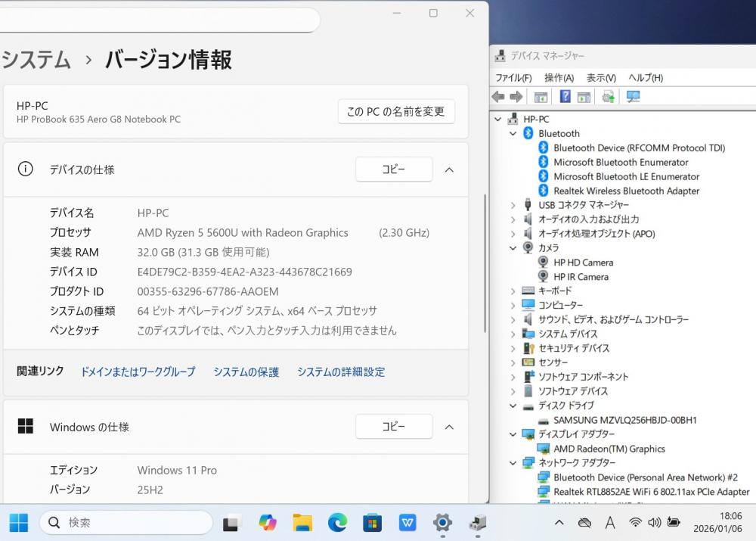Image resolution: width=756 pixels, height=541 pixels.
Task: Collapse the デバイスの仕様 section chevron
Action: pos(449,169)
